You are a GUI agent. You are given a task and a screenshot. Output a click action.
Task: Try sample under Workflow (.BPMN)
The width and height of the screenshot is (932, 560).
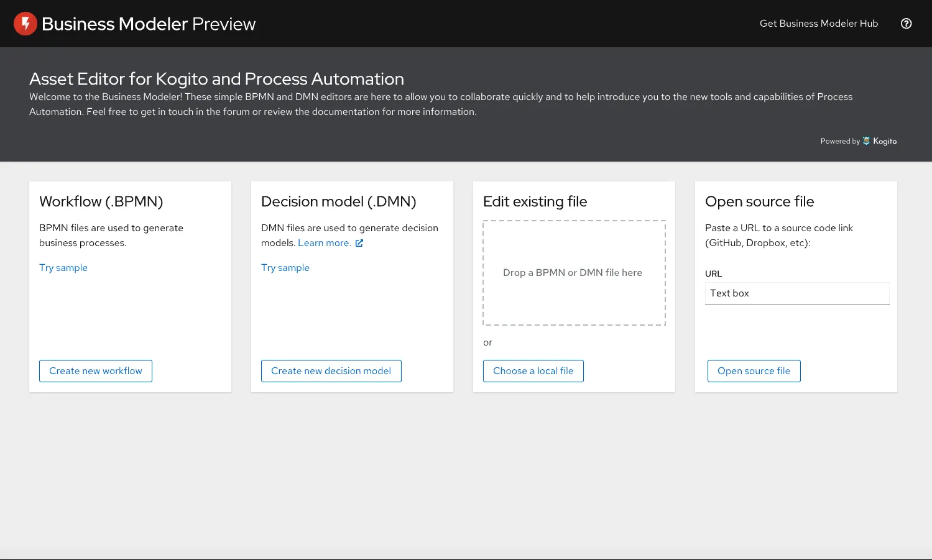tap(63, 268)
